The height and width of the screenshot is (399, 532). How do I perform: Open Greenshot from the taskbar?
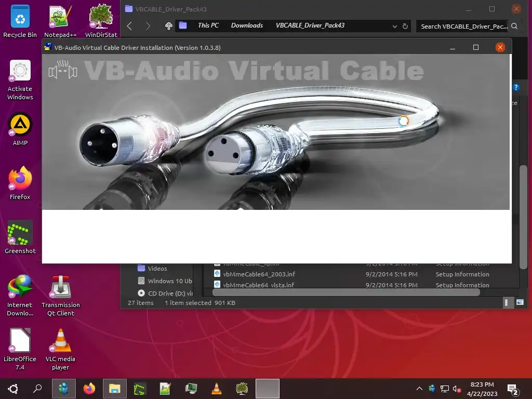click(x=140, y=389)
